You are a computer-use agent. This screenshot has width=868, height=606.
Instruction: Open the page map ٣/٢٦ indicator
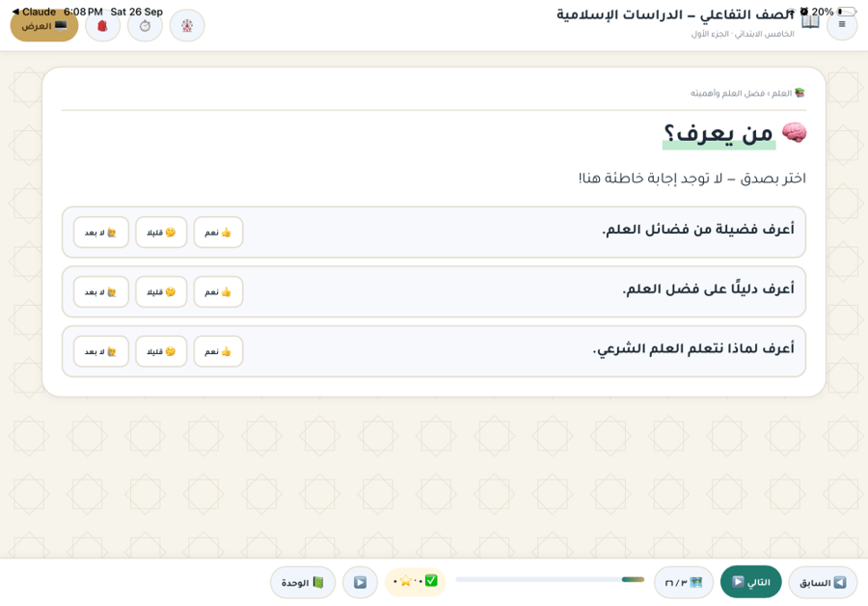683,582
